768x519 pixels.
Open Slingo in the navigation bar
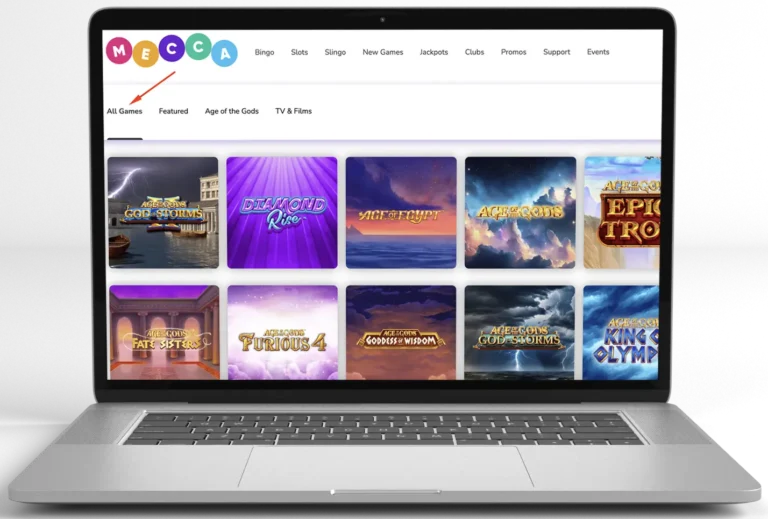tap(335, 52)
